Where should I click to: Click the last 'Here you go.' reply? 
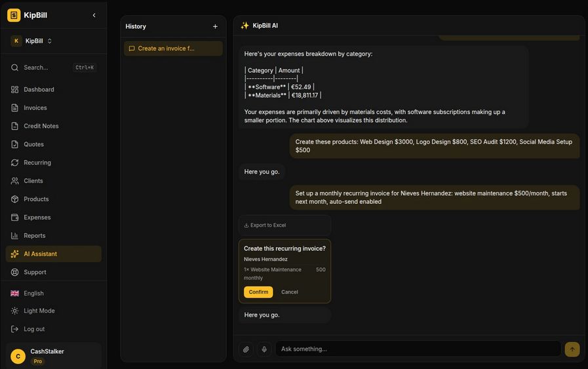click(x=262, y=315)
